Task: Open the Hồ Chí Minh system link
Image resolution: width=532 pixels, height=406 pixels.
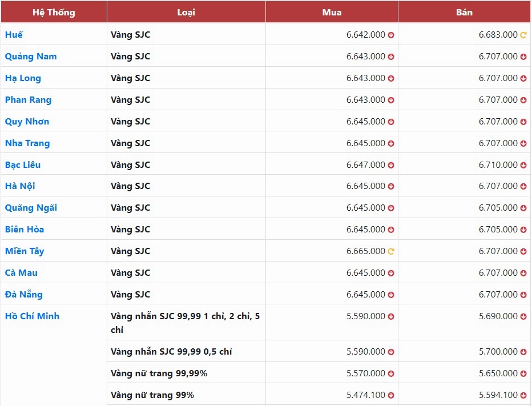Action: pos(32,316)
